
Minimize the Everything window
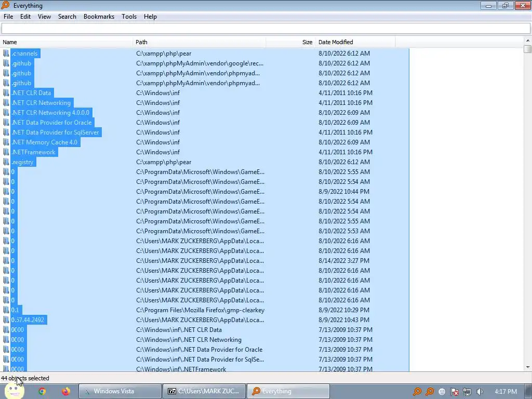coord(488,5)
